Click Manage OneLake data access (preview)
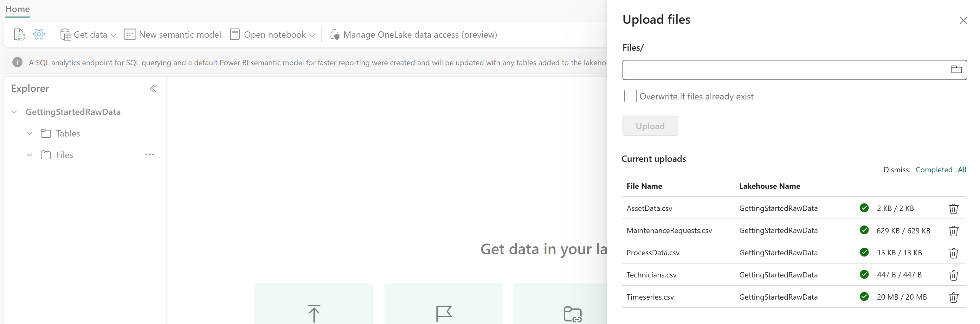980x324 pixels. pos(414,35)
